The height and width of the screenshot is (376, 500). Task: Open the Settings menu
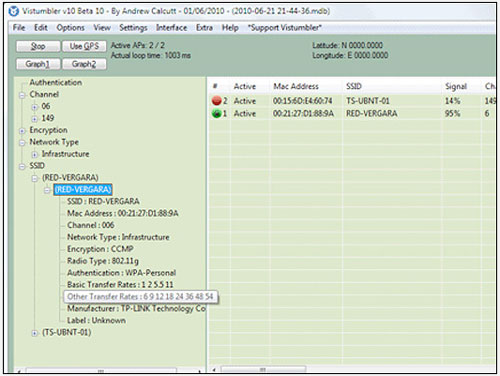tap(133, 28)
